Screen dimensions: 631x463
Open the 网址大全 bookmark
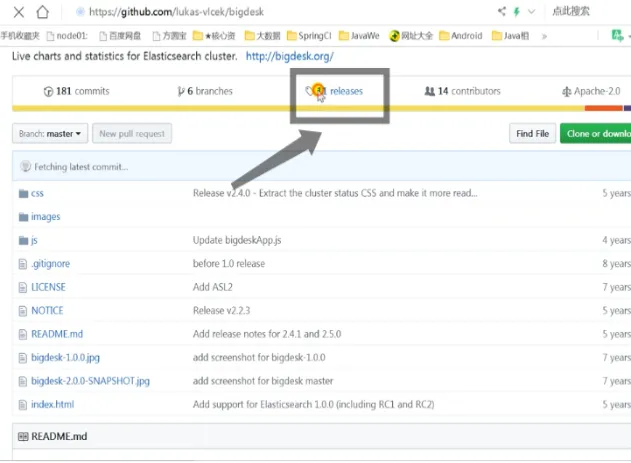(410, 36)
